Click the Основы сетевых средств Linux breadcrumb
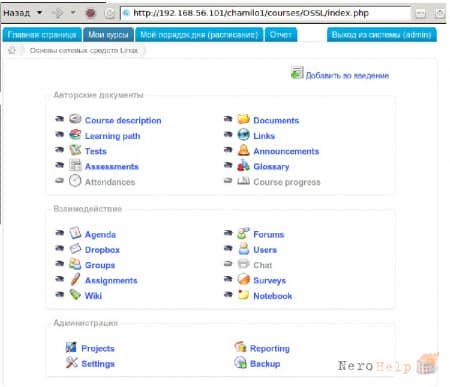450x387 pixels. tap(84, 51)
